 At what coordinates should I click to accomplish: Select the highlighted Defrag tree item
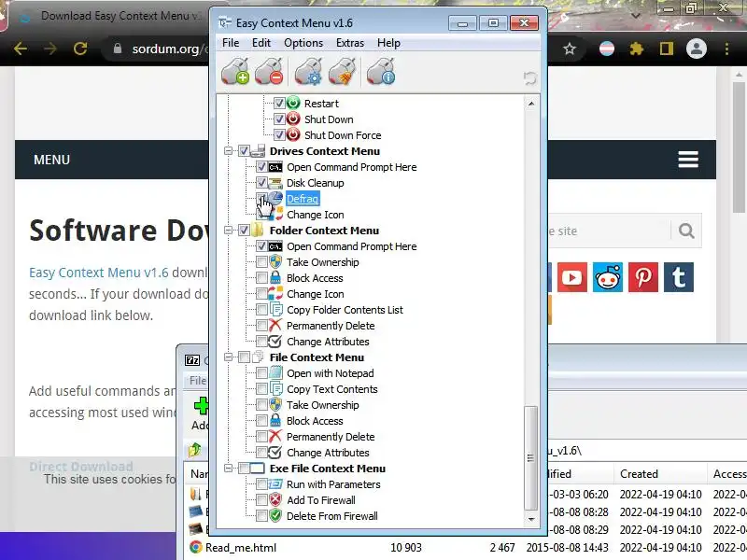coord(303,199)
